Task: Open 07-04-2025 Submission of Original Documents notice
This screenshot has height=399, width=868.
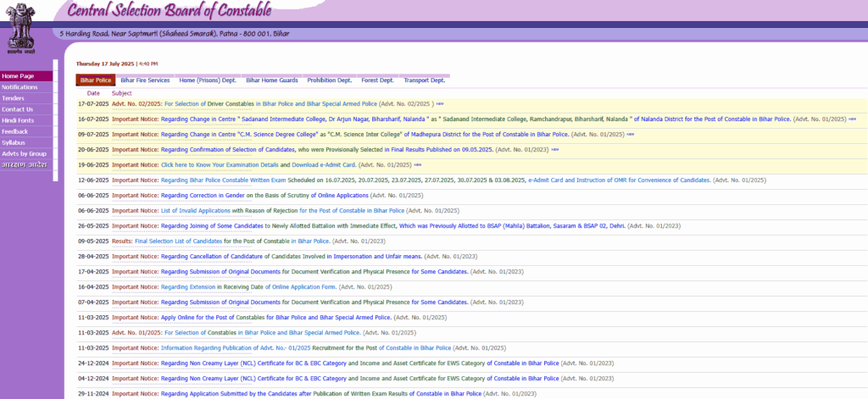Action: click(314, 302)
